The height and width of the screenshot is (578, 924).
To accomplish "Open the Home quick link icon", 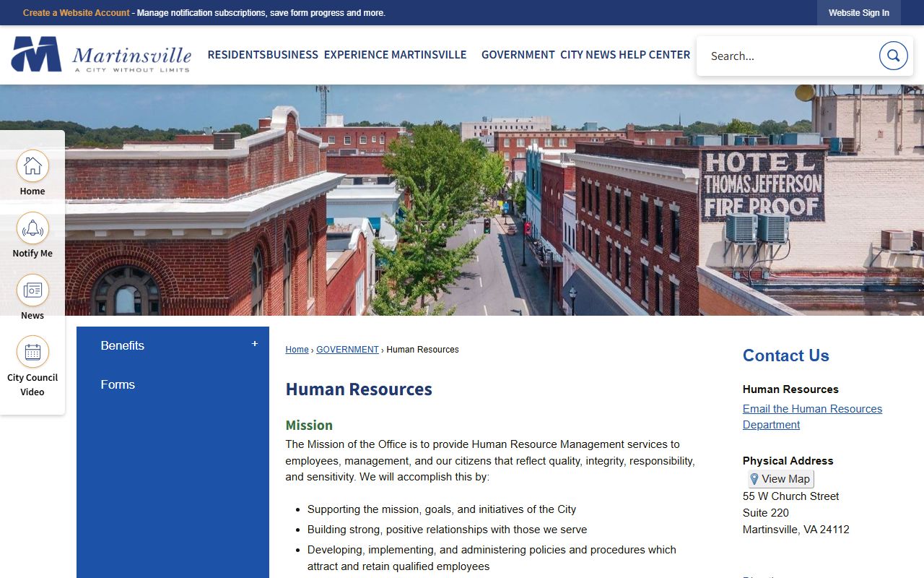I will point(32,166).
